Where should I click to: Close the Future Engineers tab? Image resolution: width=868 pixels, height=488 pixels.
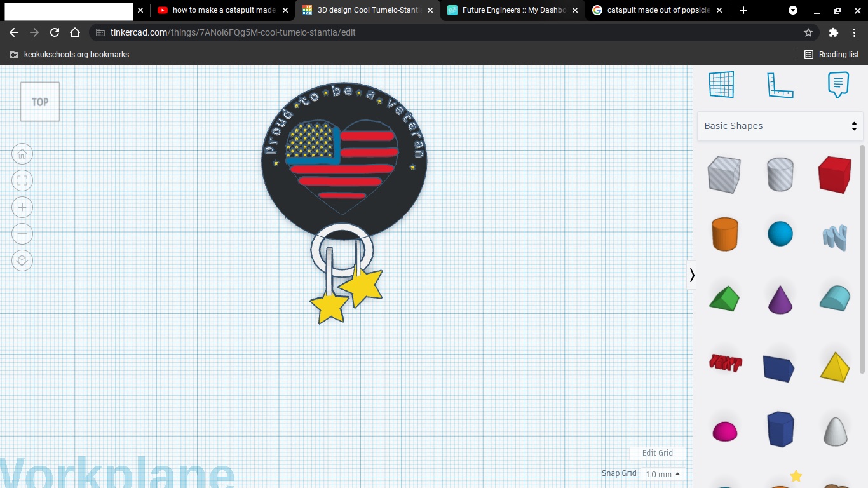[x=575, y=10]
